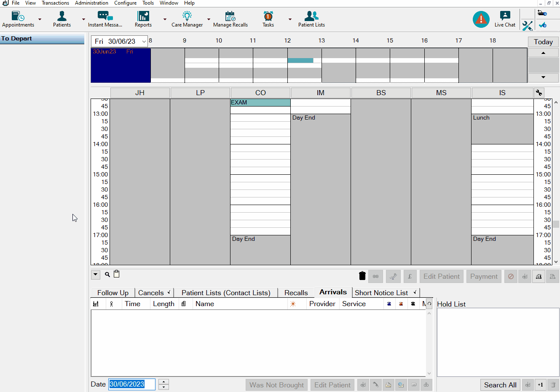Expand the date picker showing Fri 30/06/23

[144, 41]
